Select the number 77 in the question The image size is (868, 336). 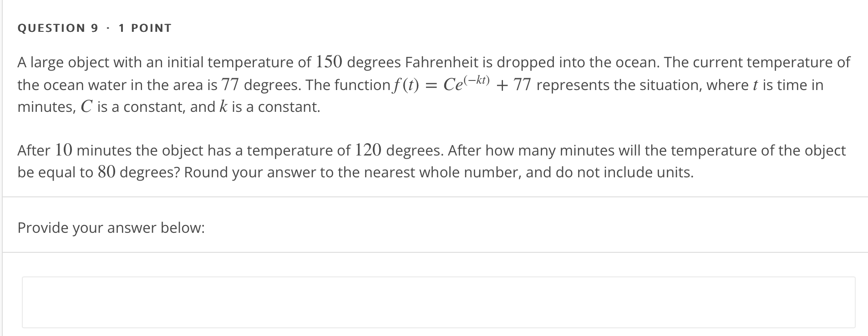[x=231, y=84]
